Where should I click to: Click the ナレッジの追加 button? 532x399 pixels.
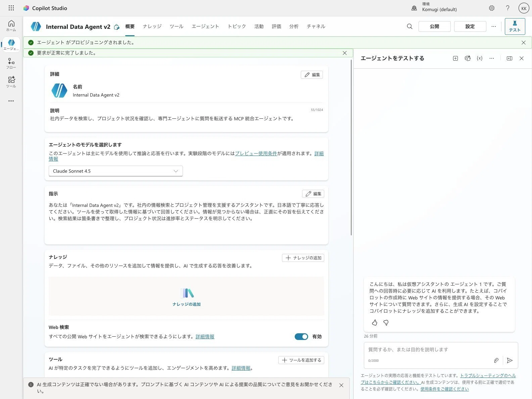(x=303, y=258)
